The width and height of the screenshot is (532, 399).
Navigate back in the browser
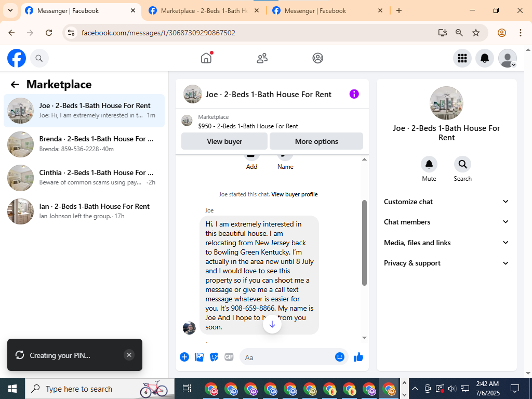coord(11,33)
